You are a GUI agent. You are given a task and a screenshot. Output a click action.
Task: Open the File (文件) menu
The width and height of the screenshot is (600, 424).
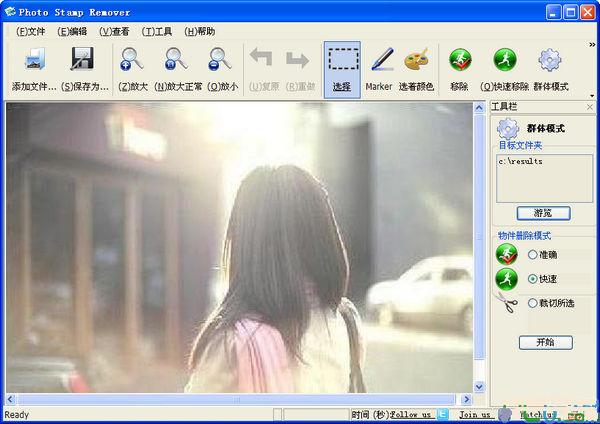coord(31,31)
